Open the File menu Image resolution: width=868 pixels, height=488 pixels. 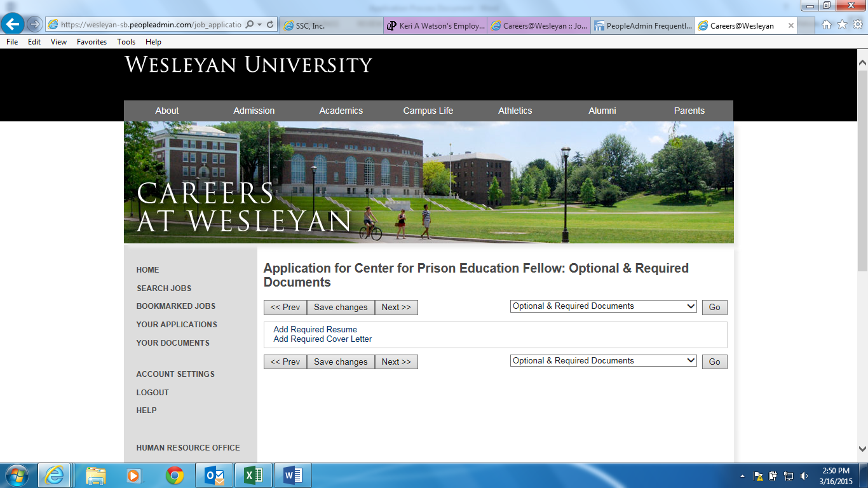(x=12, y=42)
